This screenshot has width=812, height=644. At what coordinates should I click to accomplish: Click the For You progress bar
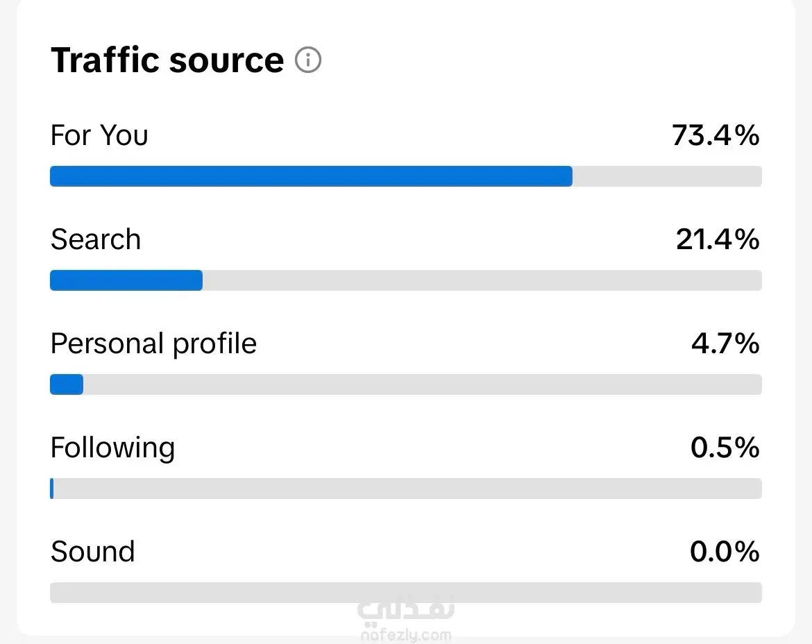[x=405, y=176]
